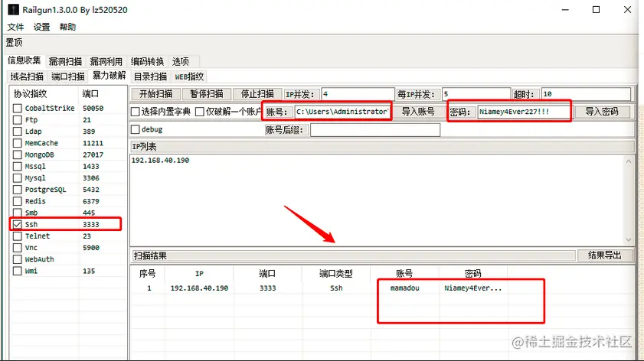Screen dimensions: 644x361
Task: Enable the Ldap protocol checkbox
Action: pyautogui.click(x=18, y=132)
